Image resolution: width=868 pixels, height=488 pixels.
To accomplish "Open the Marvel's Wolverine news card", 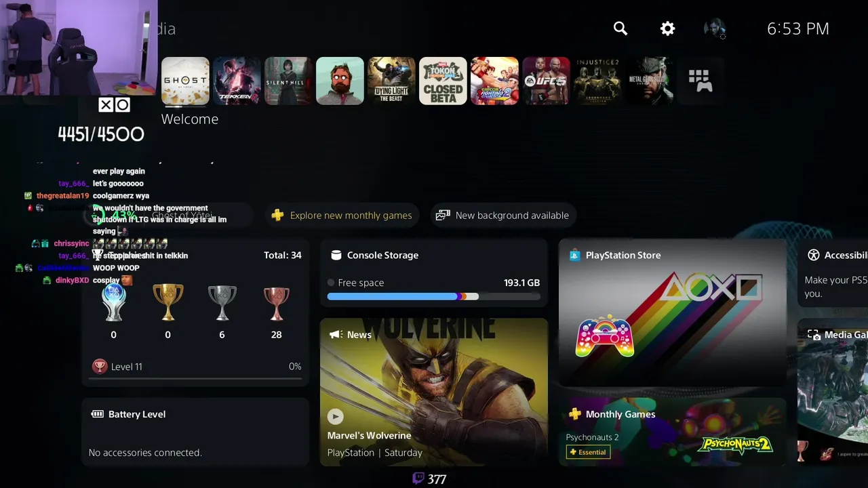I will [434, 392].
